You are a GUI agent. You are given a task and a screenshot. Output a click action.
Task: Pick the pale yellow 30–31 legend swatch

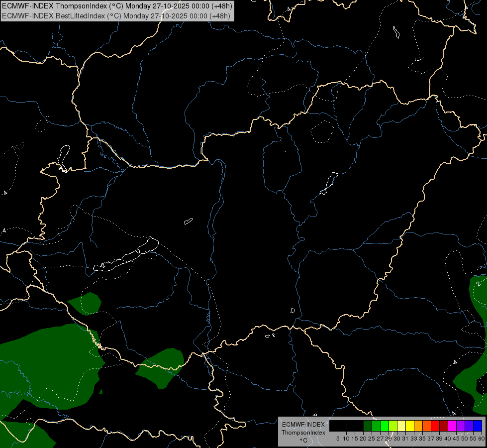tap(401, 426)
